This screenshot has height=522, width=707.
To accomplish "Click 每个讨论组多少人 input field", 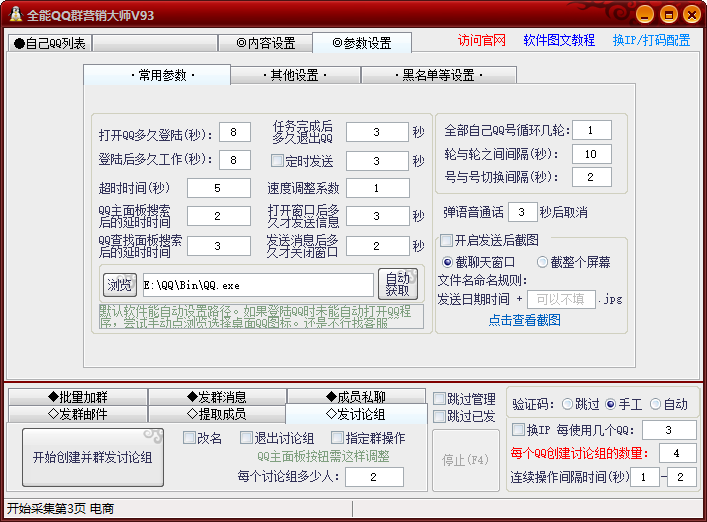I will [374, 477].
